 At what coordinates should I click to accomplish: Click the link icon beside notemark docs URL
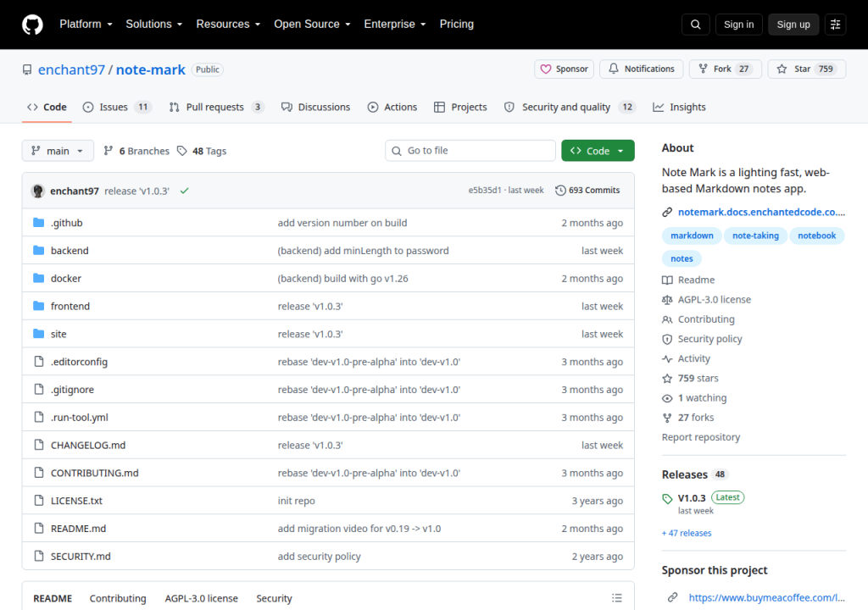click(667, 212)
